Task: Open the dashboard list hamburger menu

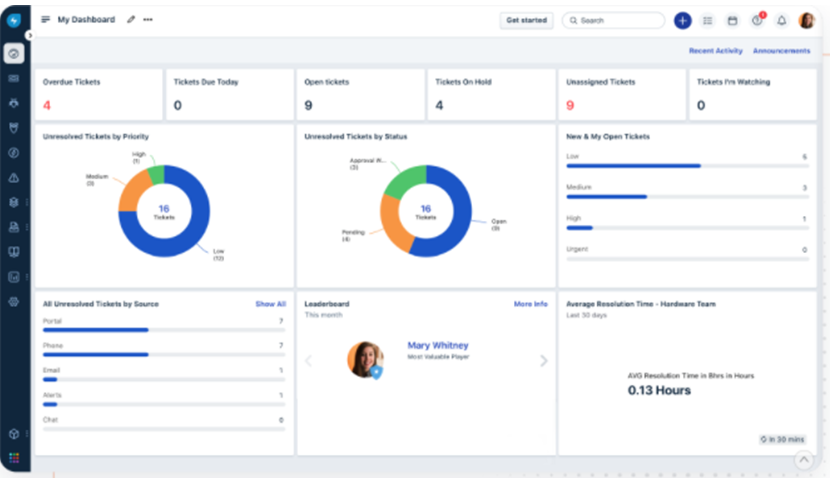Action: 46,20
